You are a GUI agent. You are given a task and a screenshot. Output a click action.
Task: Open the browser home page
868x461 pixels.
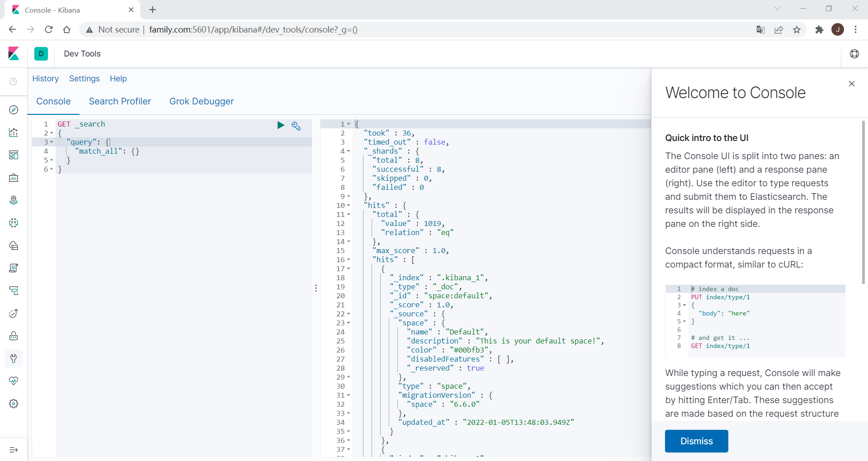(x=67, y=30)
